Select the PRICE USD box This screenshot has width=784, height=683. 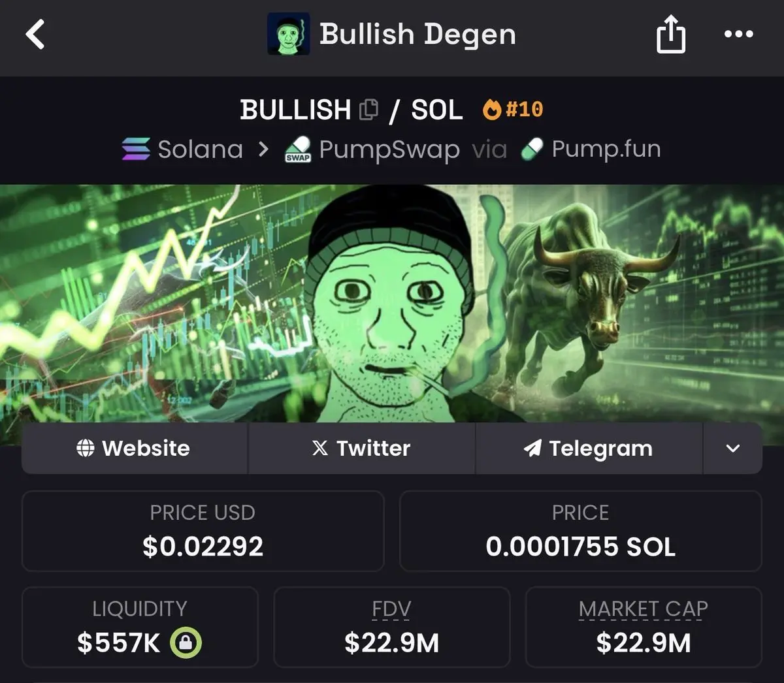click(203, 532)
